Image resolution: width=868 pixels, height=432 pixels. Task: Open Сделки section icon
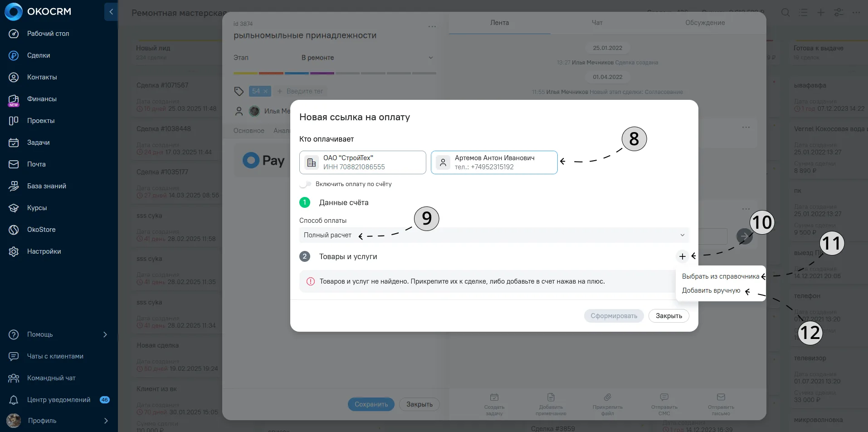14,55
